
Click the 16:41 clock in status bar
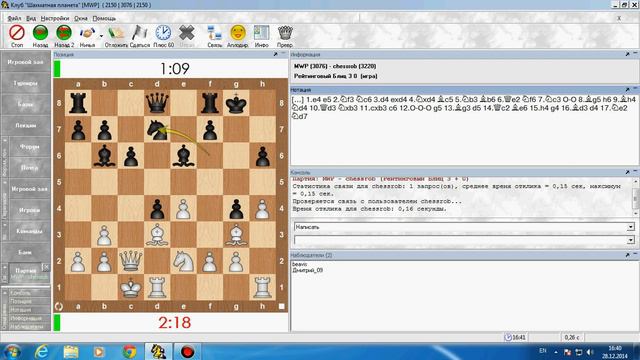coord(515,337)
